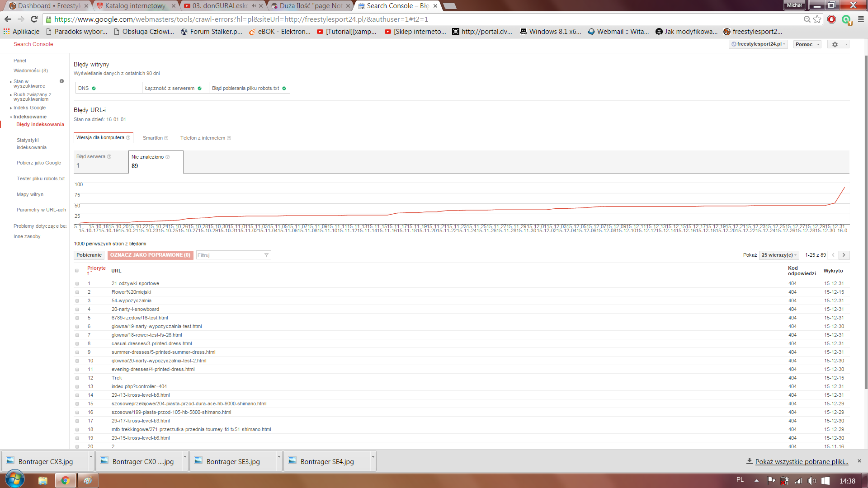Expand the Indeks Google sidebar section
The height and width of the screenshot is (488, 868).
click(x=29, y=108)
